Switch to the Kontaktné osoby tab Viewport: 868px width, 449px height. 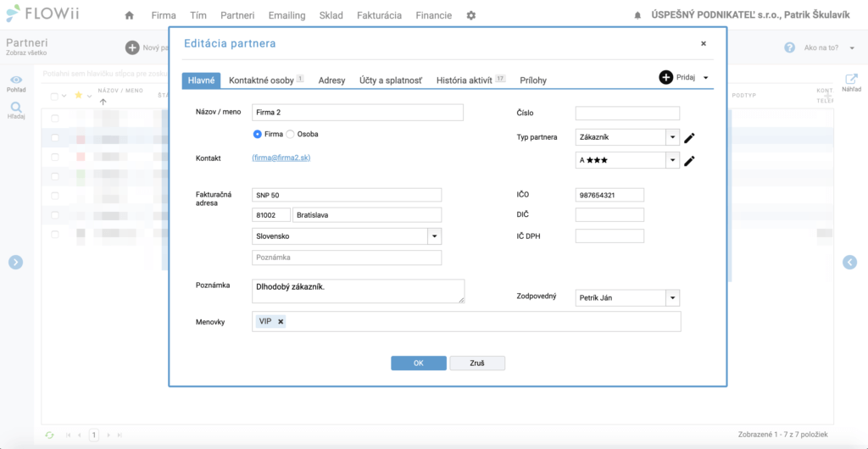266,80
